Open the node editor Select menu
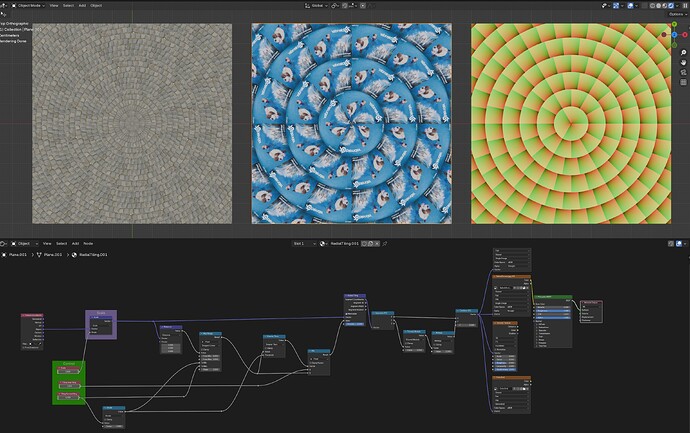The width and height of the screenshot is (690, 433). (x=62, y=243)
